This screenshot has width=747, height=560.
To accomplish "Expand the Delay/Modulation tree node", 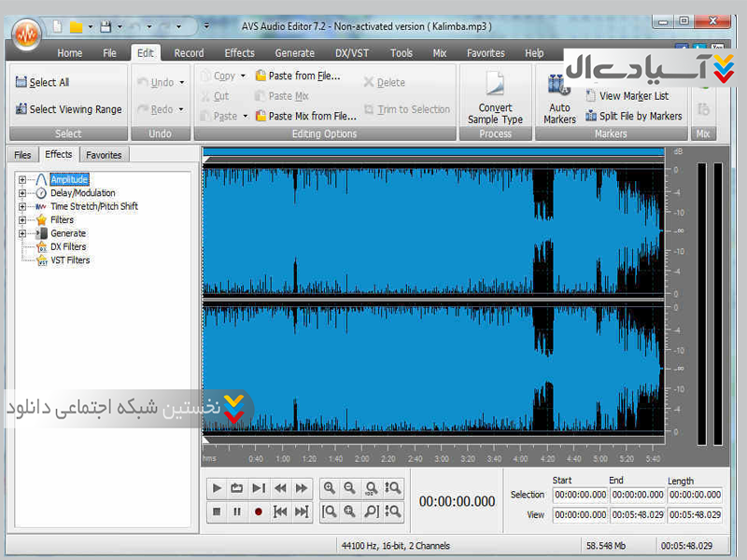I will point(23,193).
